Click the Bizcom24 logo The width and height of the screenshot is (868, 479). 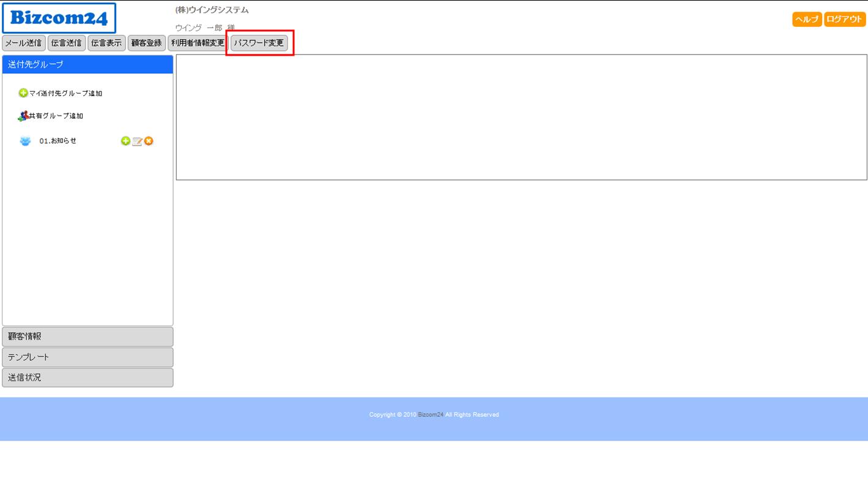(x=59, y=18)
